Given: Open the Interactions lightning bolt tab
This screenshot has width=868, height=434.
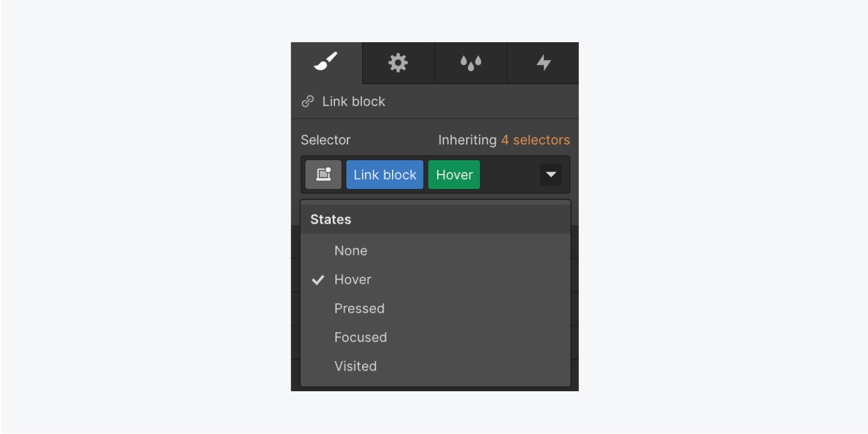Looking at the screenshot, I should [x=543, y=62].
